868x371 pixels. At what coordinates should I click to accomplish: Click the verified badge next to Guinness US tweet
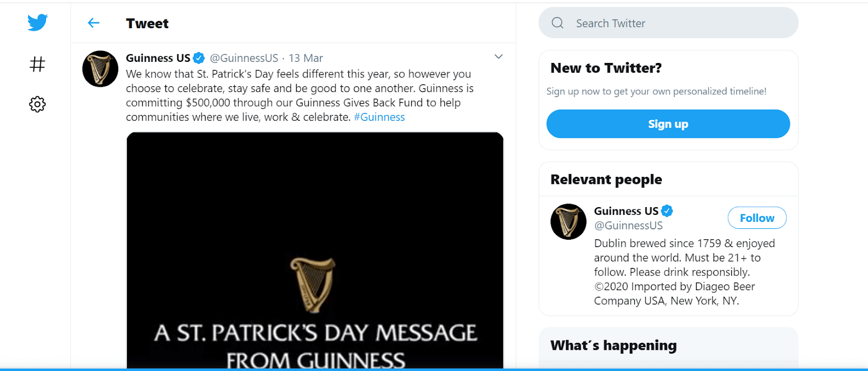click(199, 57)
